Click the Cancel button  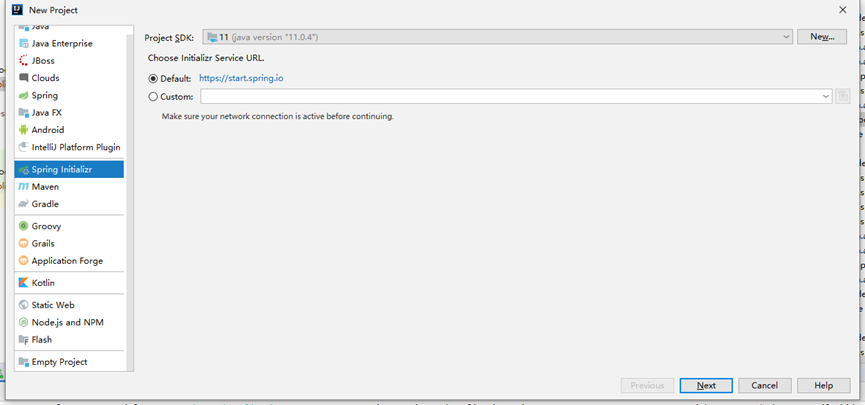point(765,386)
